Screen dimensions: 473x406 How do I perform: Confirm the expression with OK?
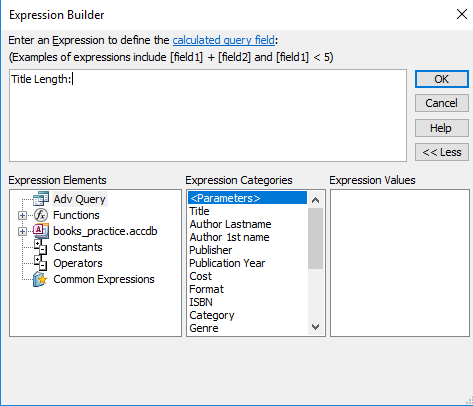pos(442,79)
